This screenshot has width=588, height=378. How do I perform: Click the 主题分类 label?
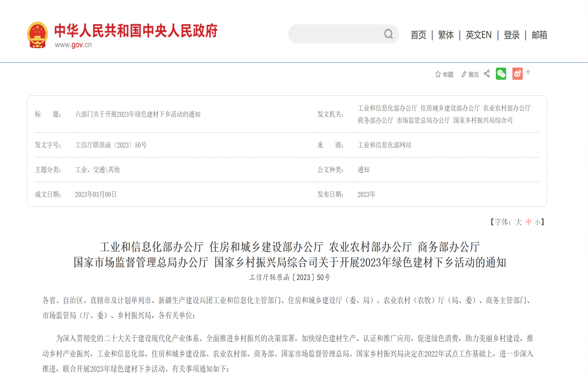tap(48, 170)
